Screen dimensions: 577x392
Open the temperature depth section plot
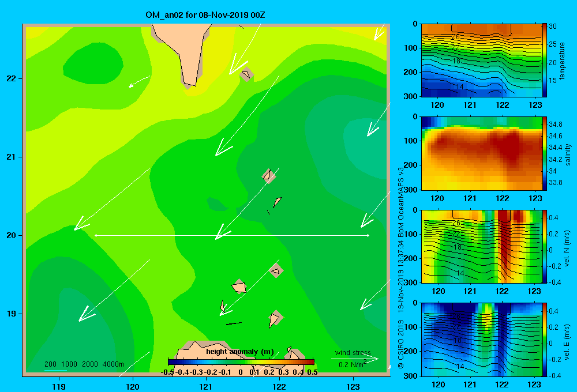pyautogui.click(x=481, y=61)
